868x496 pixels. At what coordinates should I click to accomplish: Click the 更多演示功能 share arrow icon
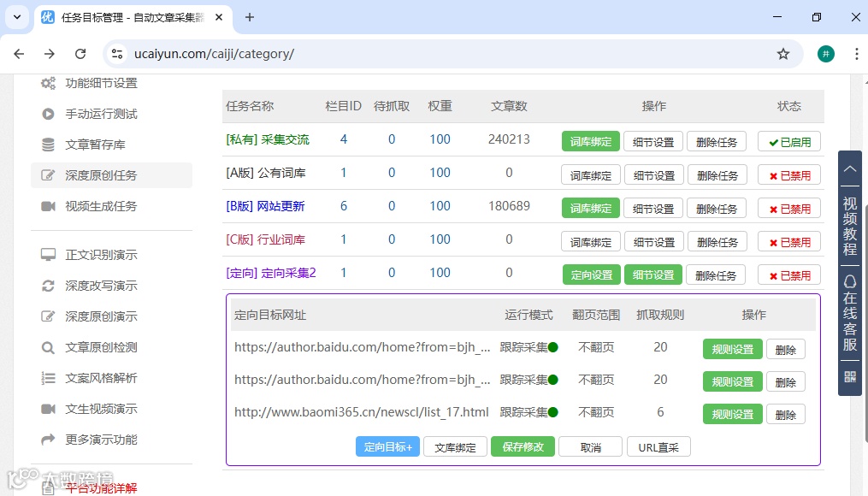click(x=48, y=440)
